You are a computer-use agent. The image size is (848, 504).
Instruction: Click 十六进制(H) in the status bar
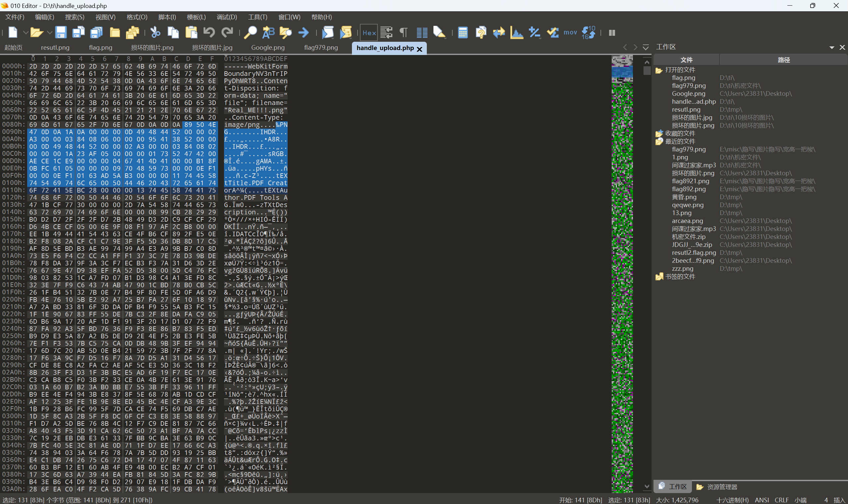[x=732, y=500]
